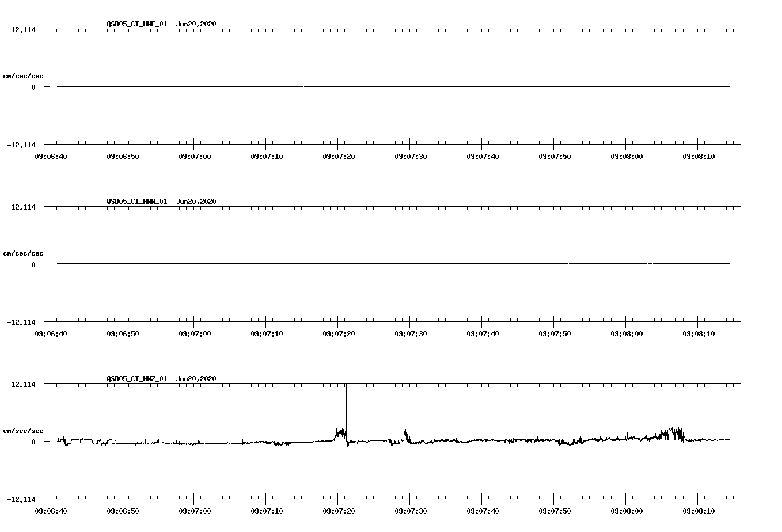Click the 09:07:10 time label under HNE plot

coord(267,157)
